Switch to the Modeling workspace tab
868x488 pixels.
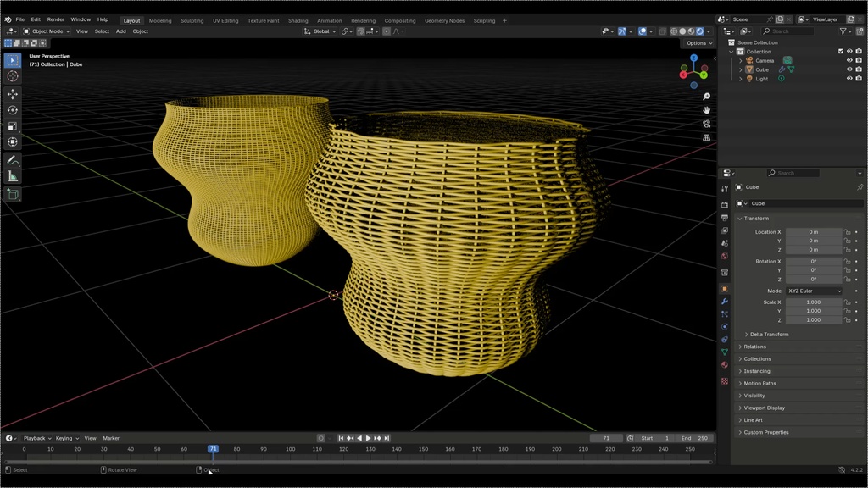[160, 21]
